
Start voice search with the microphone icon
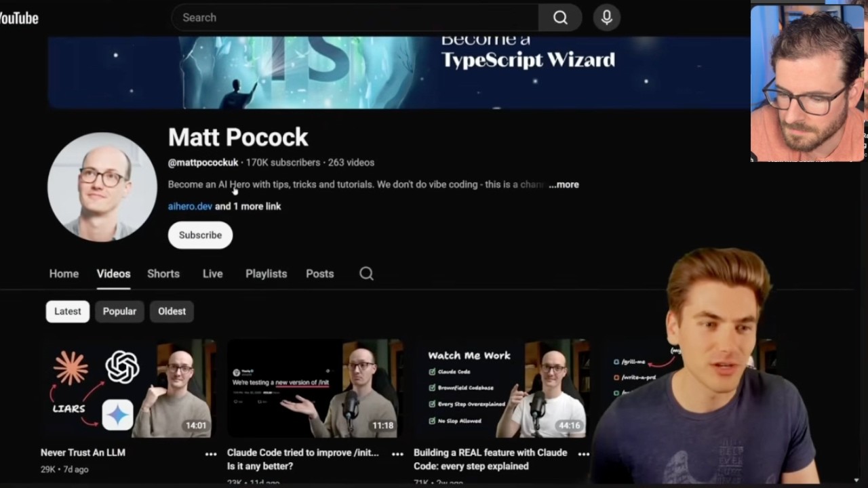(x=607, y=18)
